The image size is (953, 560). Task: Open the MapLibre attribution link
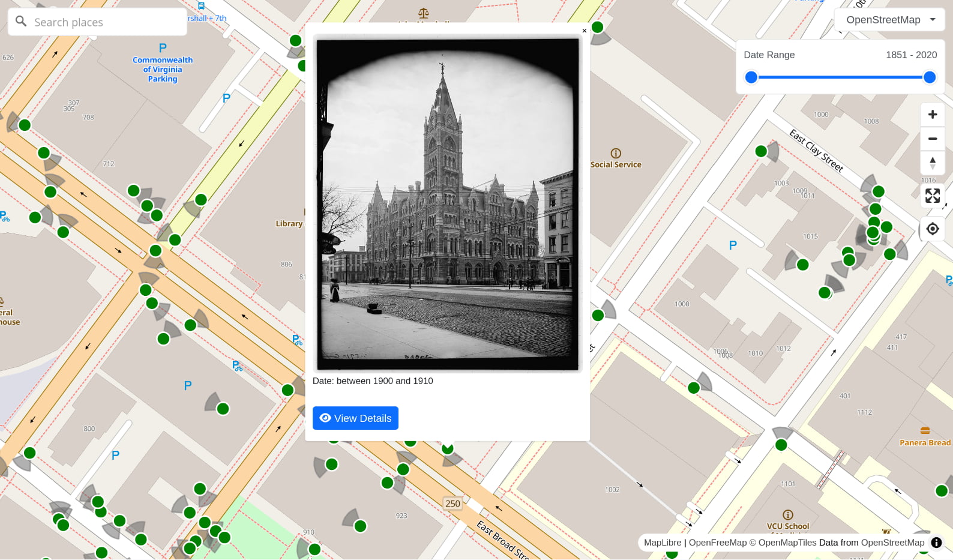point(662,543)
